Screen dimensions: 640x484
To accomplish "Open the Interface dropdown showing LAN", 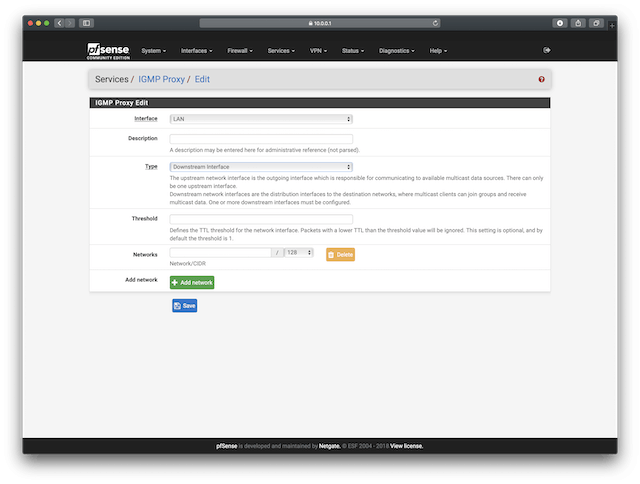I will point(261,119).
